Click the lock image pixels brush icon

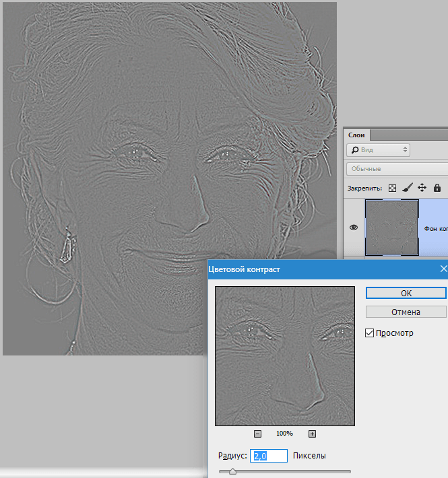pos(408,188)
